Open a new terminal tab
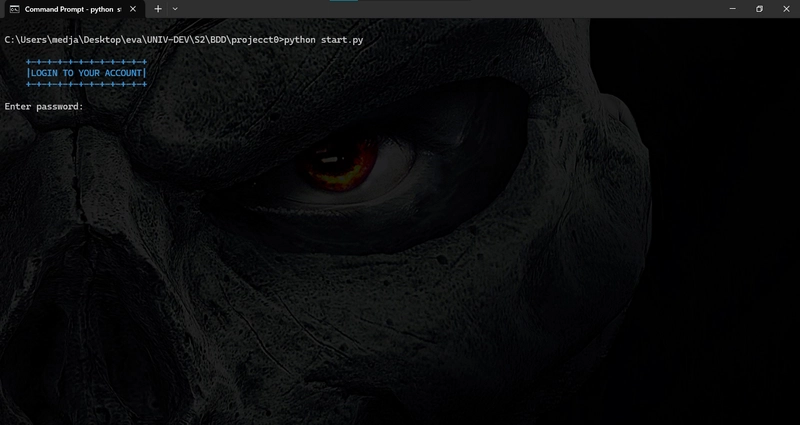 click(158, 9)
